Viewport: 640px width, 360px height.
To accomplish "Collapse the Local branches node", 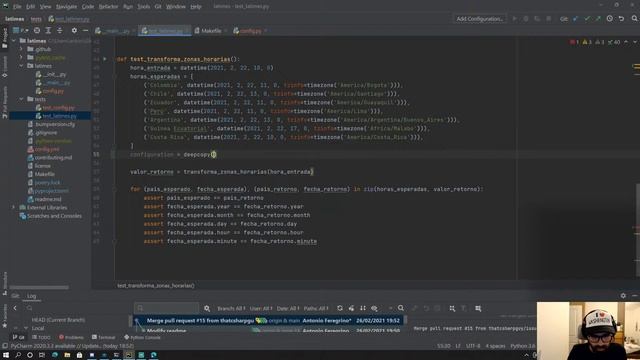I will click(x=26, y=328).
